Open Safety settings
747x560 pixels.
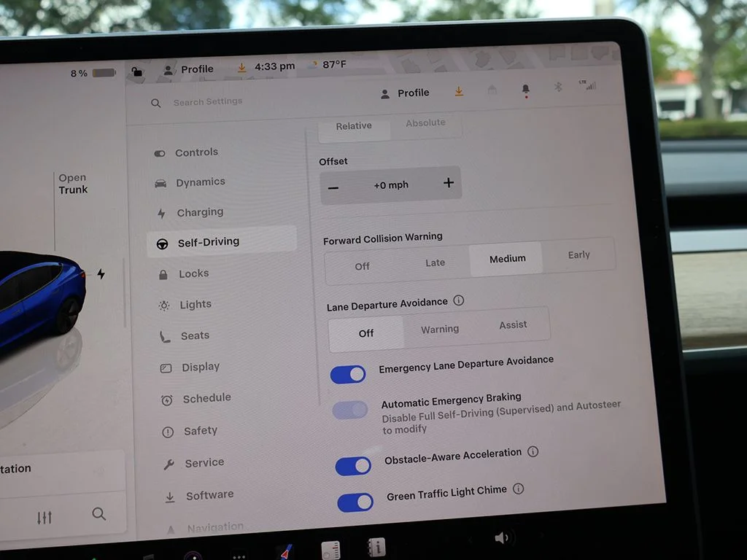(190, 431)
